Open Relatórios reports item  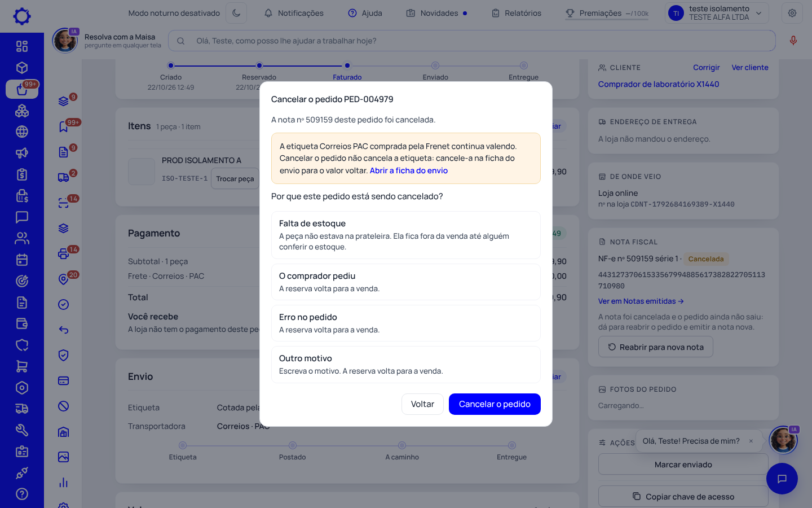(x=516, y=13)
